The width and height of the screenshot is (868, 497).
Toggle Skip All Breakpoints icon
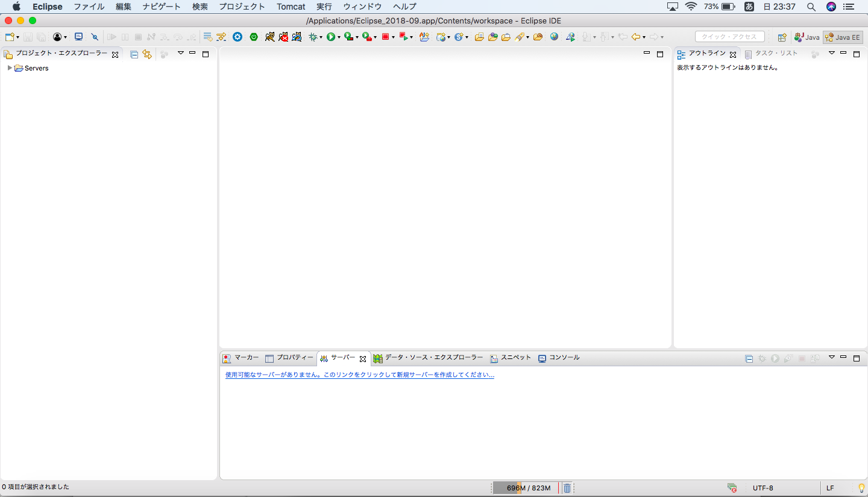(x=95, y=37)
